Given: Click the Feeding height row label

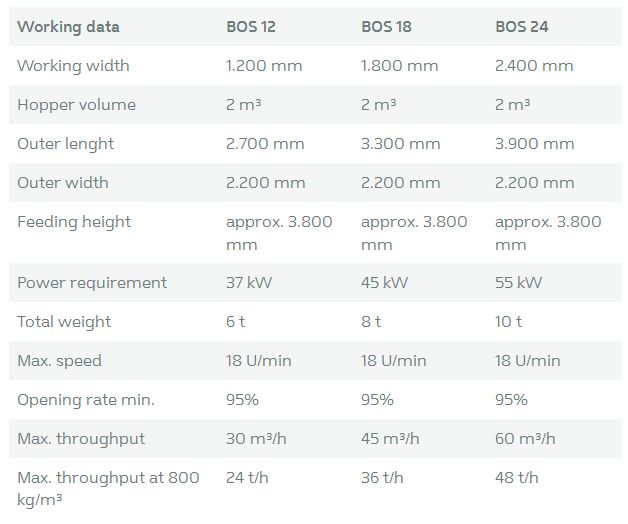Looking at the screenshot, I should (x=74, y=222).
